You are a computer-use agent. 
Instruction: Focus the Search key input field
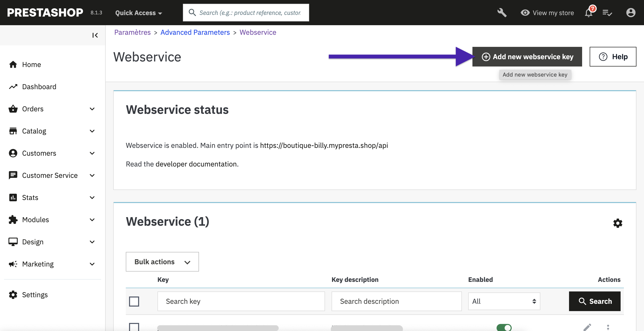click(241, 301)
